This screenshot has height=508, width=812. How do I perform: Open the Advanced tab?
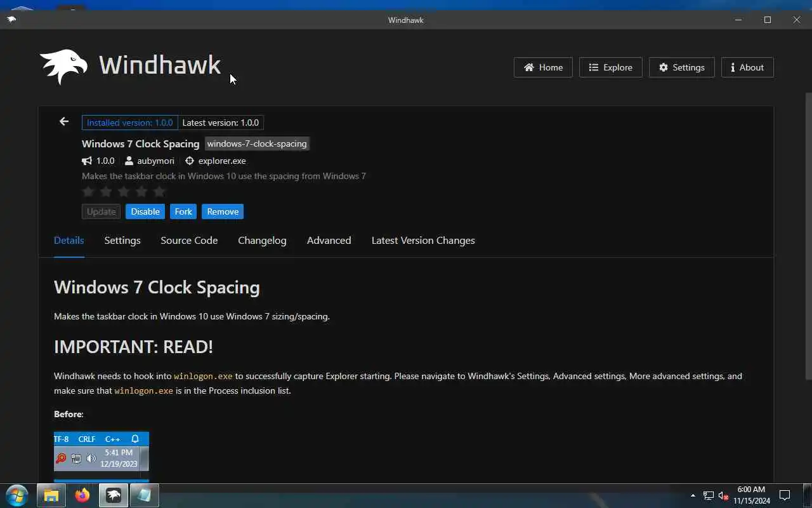pos(329,240)
